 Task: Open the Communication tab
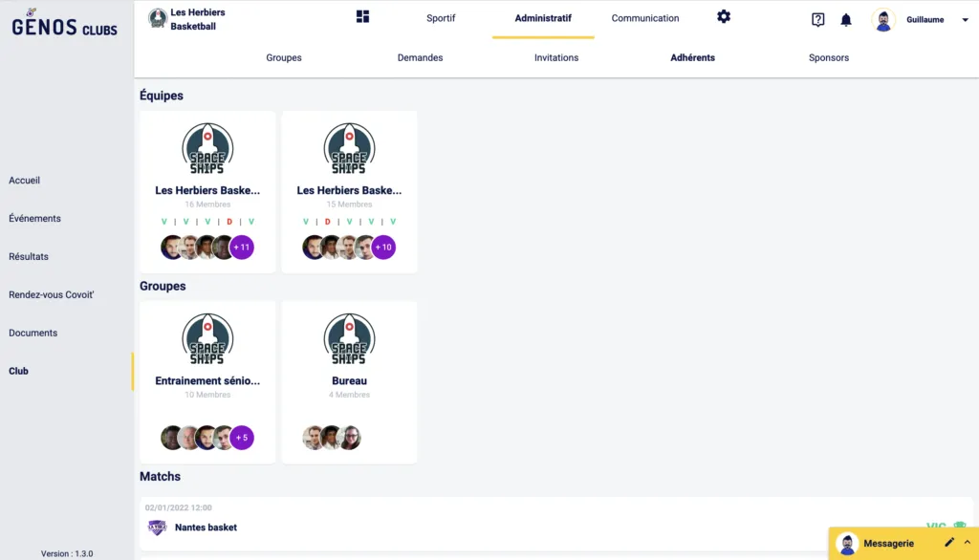pos(645,18)
